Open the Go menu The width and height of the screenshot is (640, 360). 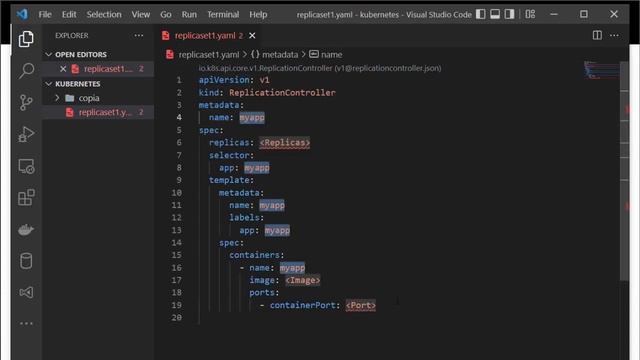(166, 14)
